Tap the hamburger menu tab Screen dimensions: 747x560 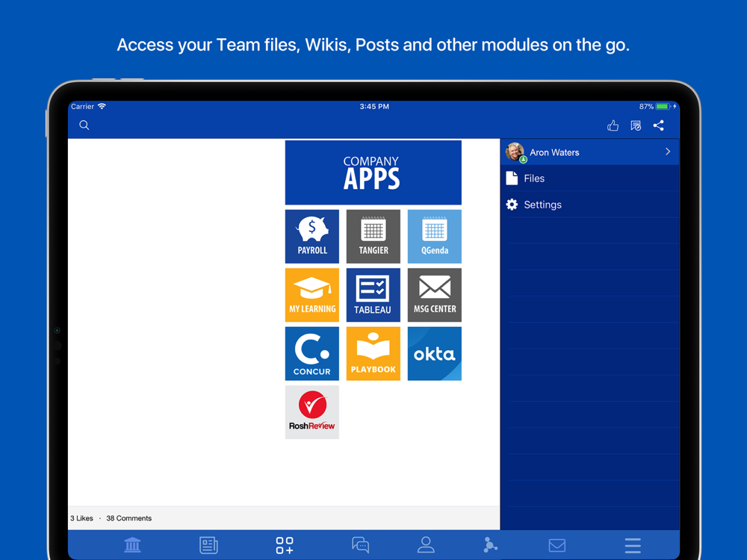coord(633,546)
